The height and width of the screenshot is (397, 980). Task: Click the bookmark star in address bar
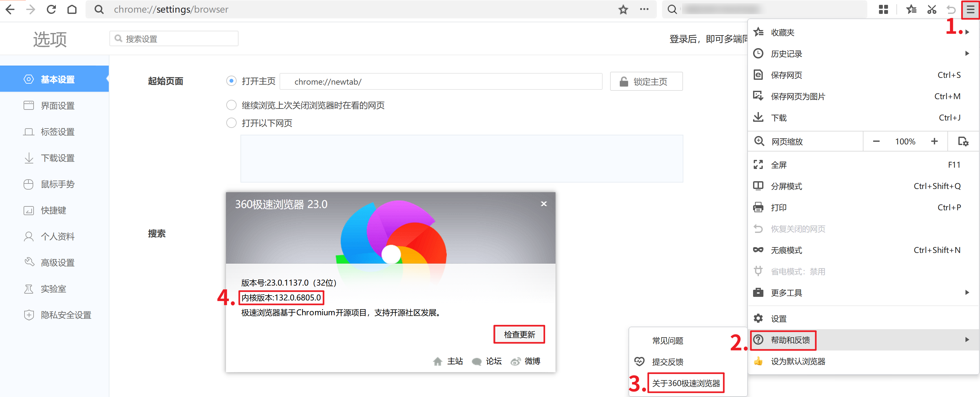tap(623, 9)
